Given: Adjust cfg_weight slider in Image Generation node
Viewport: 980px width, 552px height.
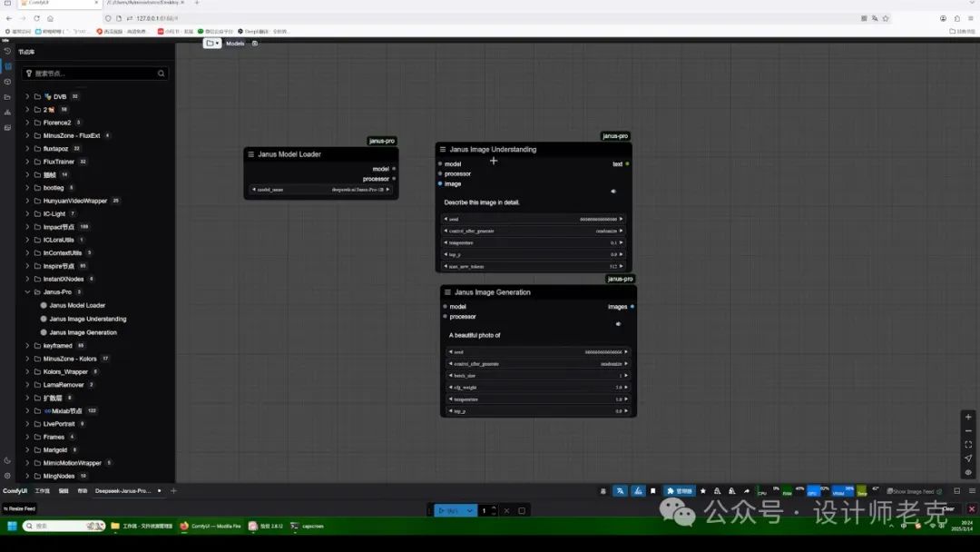Looking at the screenshot, I should (538, 387).
